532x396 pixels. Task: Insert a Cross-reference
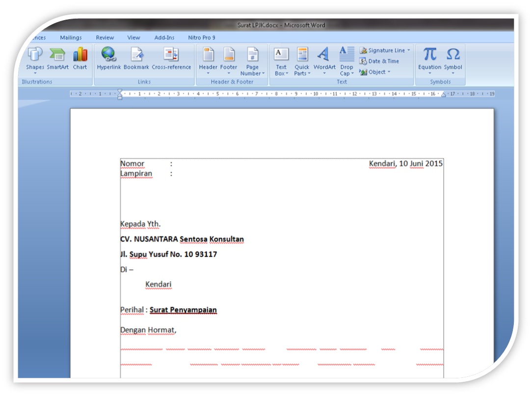tap(172, 58)
